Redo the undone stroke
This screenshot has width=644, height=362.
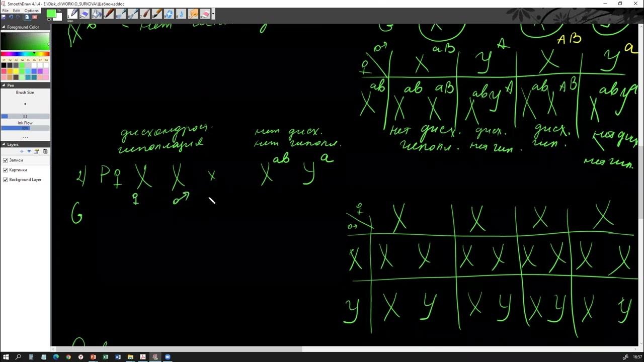coord(18,17)
